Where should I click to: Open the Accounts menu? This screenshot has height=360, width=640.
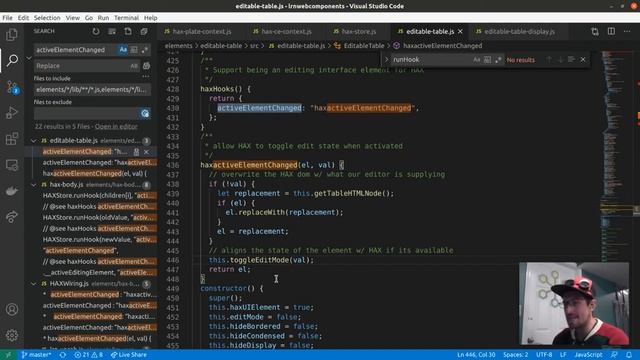(x=12, y=309)
